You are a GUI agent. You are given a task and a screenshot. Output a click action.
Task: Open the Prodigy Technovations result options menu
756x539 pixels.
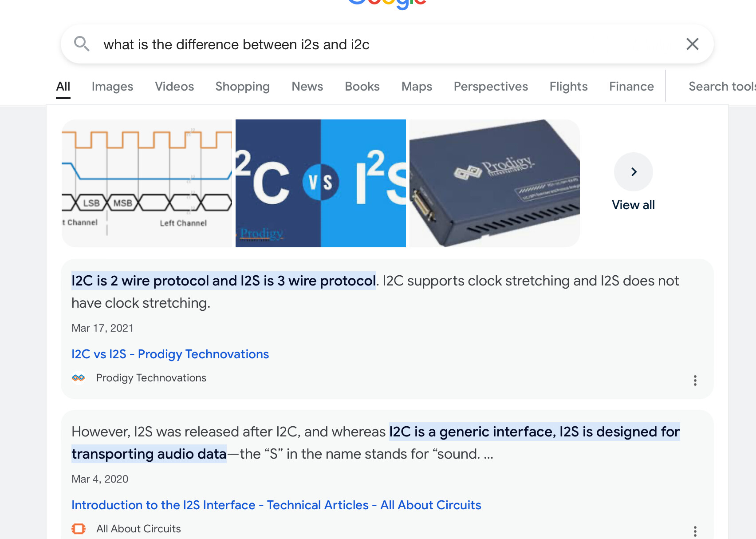(695, 380)
